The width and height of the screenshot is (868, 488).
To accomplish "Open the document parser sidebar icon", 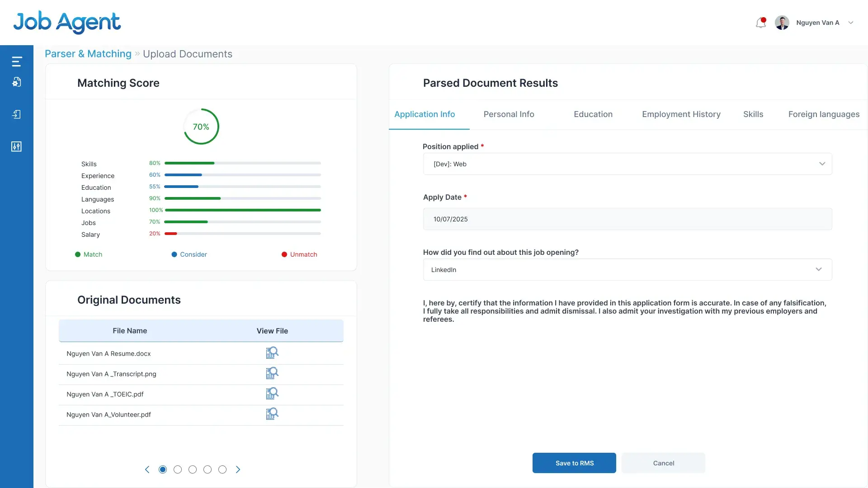I will 17,82.
